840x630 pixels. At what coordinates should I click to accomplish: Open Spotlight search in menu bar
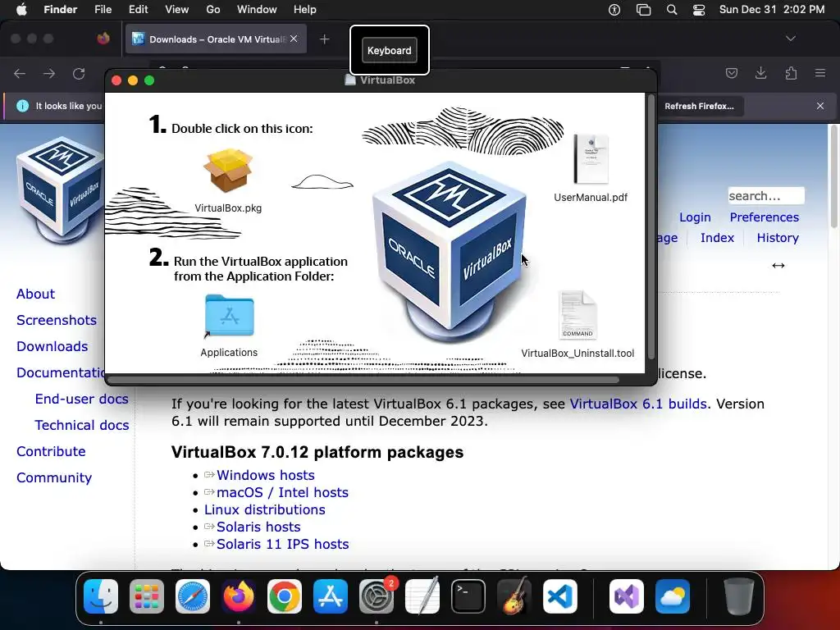tap(671, 10)
